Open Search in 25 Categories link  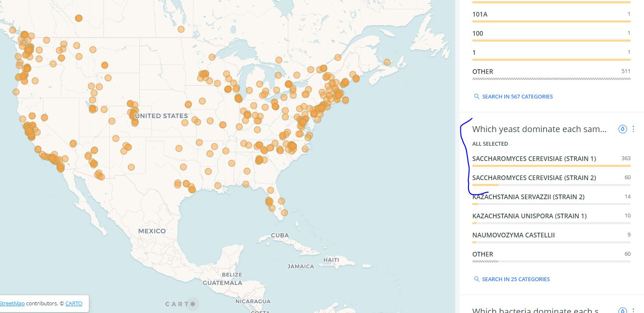[516, 279]
